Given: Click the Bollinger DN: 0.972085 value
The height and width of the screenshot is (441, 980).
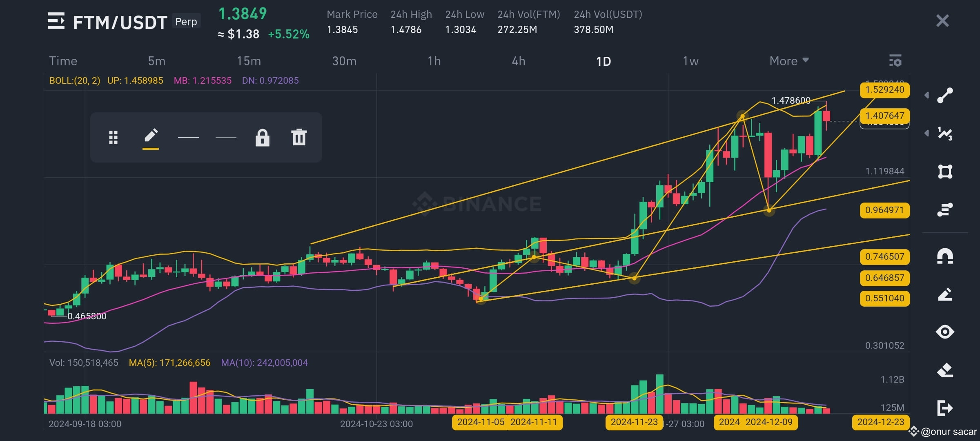Looking at the screenshot, I should (x=270, y=80).
